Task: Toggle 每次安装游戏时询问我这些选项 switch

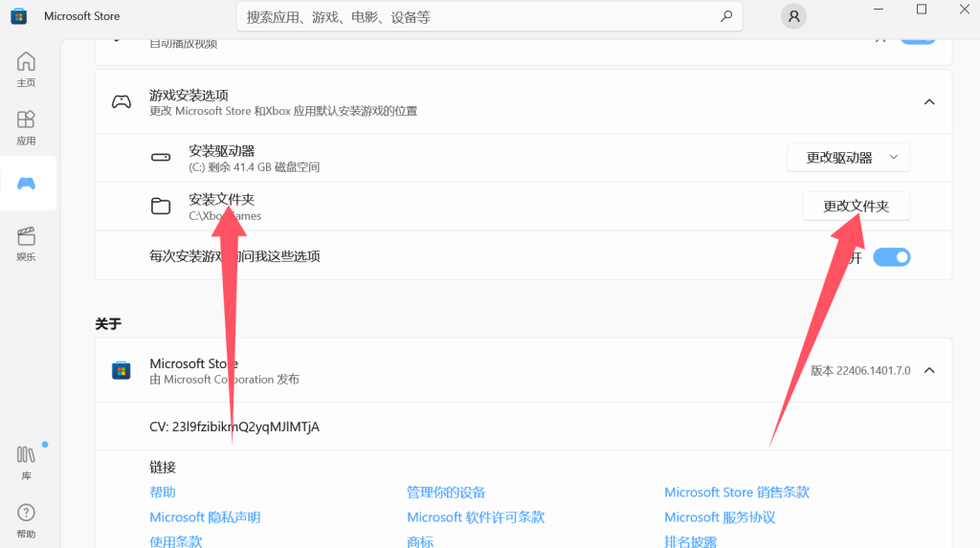Action: click(892, 257)
